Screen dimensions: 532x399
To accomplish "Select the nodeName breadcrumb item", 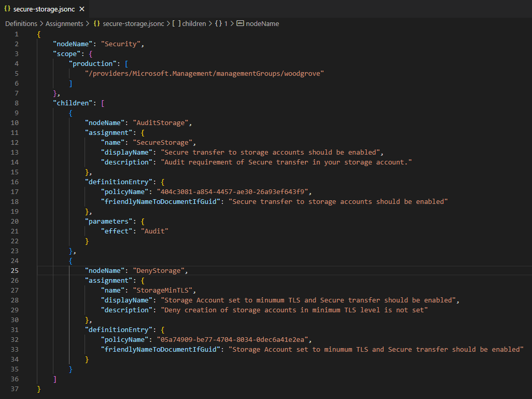I will click(262, 24).
